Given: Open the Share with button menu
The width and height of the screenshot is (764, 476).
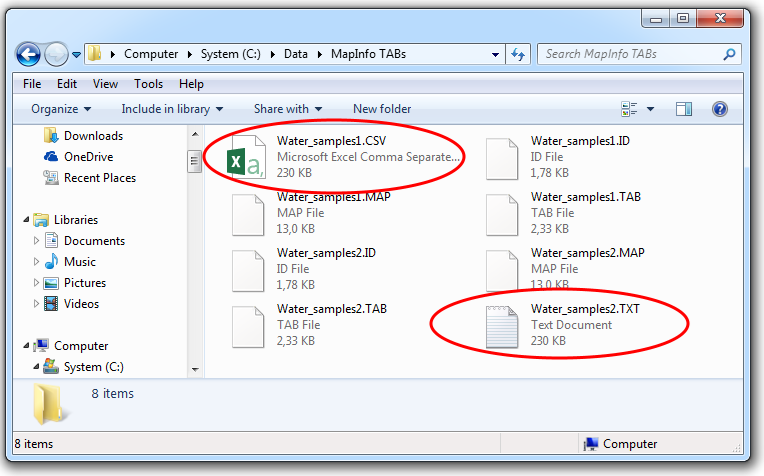Looking at the screenshot, I should click(287, 109).
